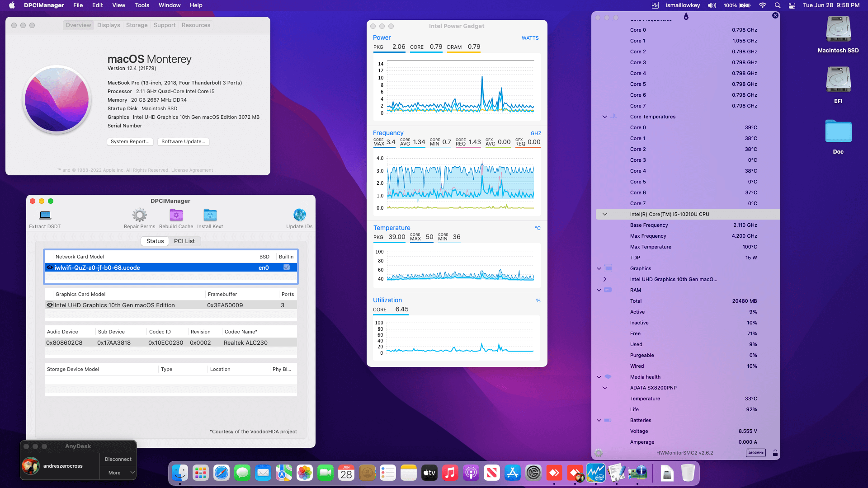The height and width of the screenshot is (488, 868).
Task: Select the Status tab in DPCIManager
Action: pos(155,241)
